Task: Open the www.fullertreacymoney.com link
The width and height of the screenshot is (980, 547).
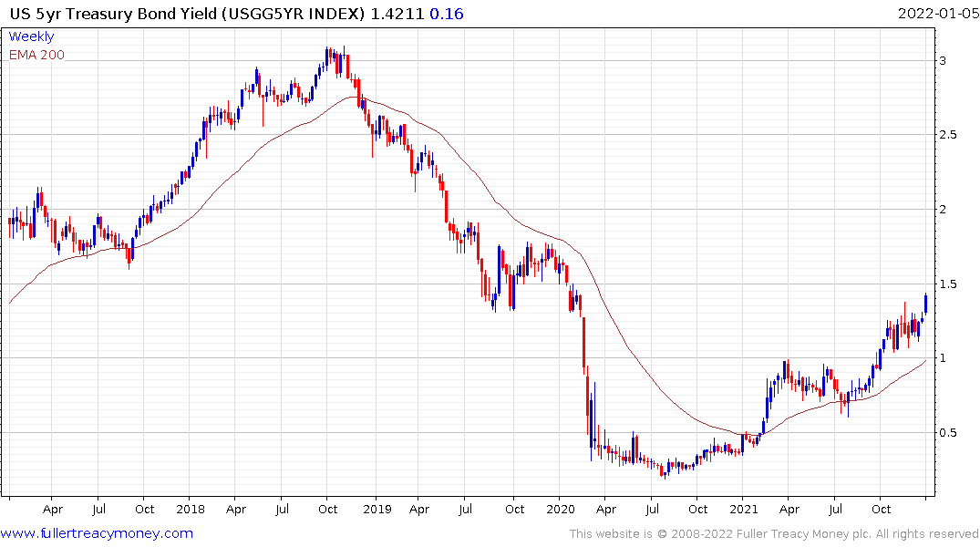Action: tap(97, 533)
